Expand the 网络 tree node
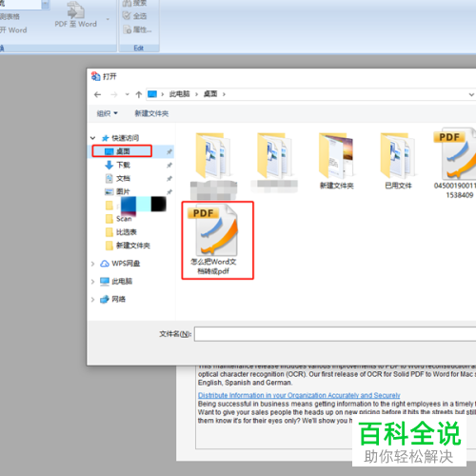Screen dimensions: 476x476 [92, 299]
